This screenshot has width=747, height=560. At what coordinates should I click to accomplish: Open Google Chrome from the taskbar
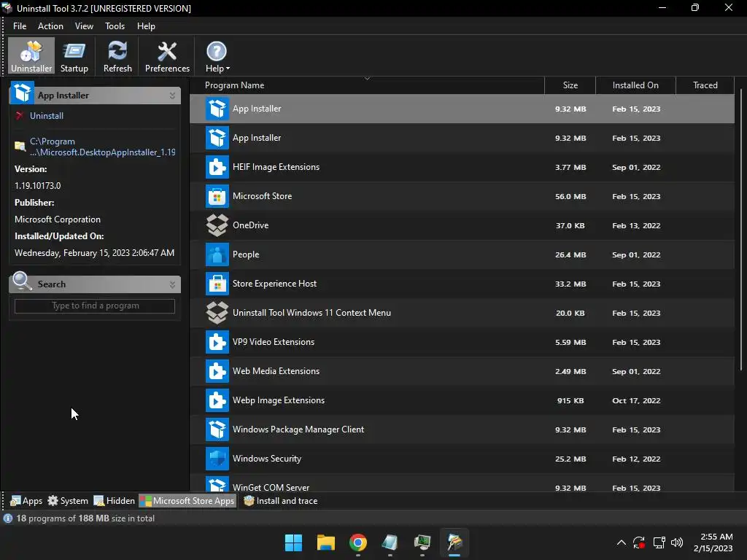coord(358,542)
